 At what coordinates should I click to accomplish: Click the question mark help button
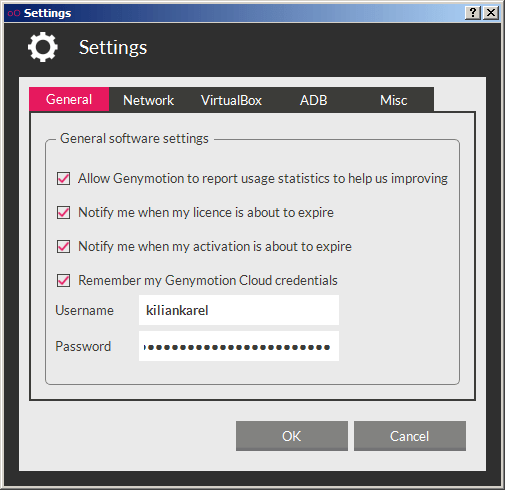pyautogui.click(x=473, y=13)
